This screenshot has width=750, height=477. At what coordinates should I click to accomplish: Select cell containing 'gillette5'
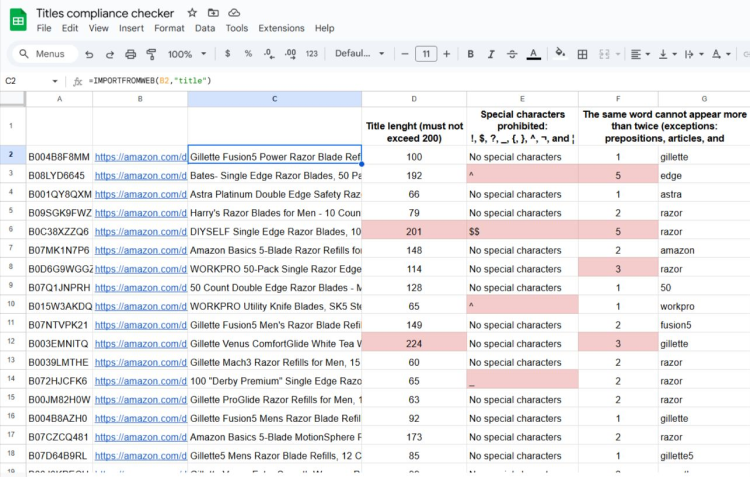[704, 455]
